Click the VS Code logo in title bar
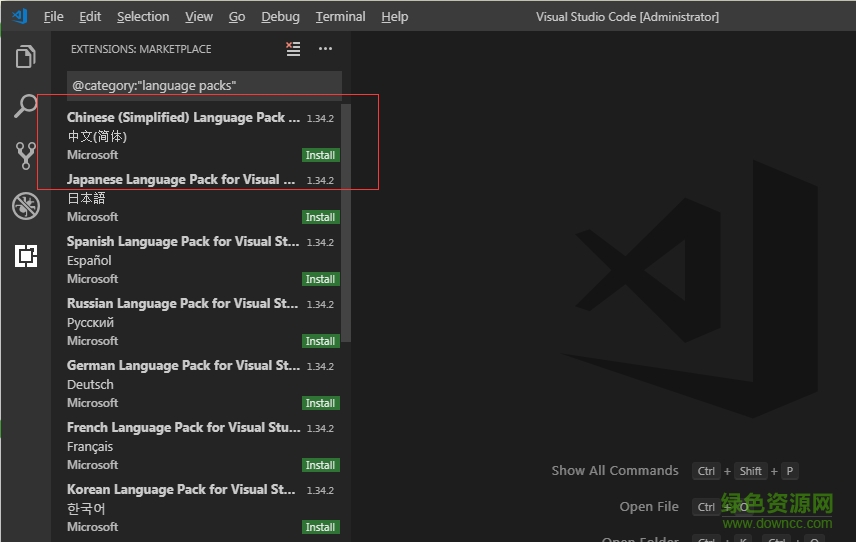Viewport: 856px width, 542px height. [x=20, y=16]
